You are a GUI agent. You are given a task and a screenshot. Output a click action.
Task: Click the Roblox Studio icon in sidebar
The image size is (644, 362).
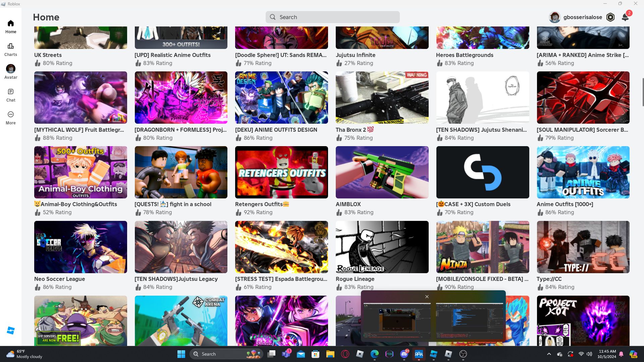coord(11,330)
